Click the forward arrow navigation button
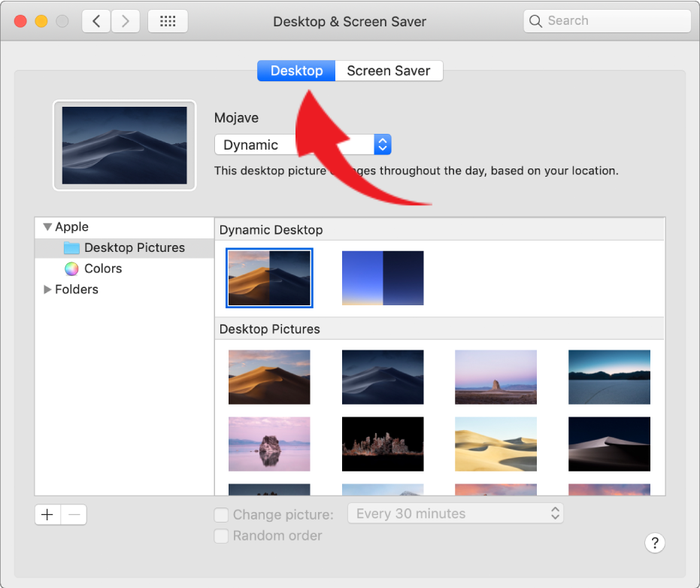The image size is (700, 588). pyautogui.click(x=126, y=21)
